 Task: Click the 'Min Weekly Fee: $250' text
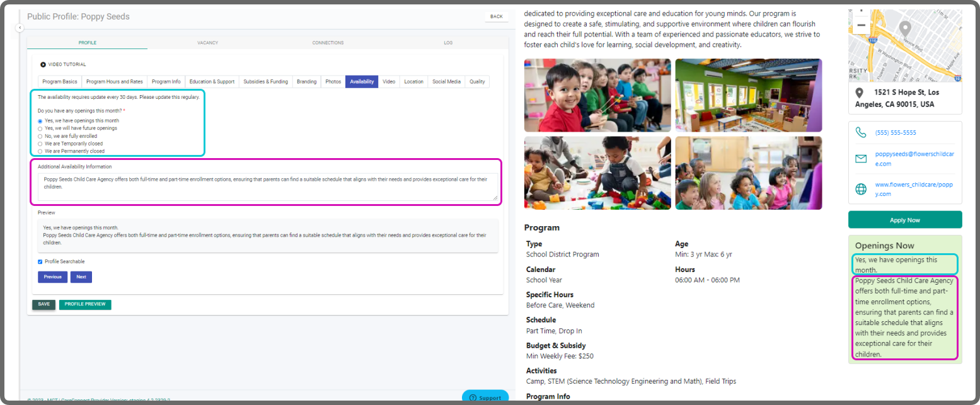[560, 357]
